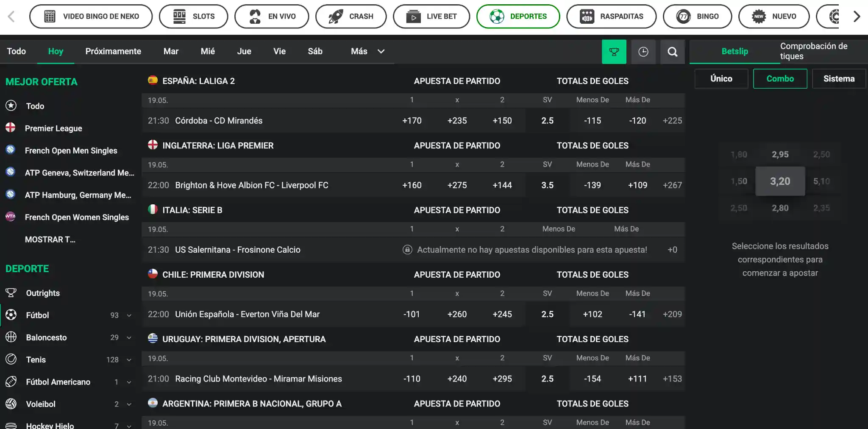Expand the Más days dropdown
868x429 pixels.
(366, 51)
